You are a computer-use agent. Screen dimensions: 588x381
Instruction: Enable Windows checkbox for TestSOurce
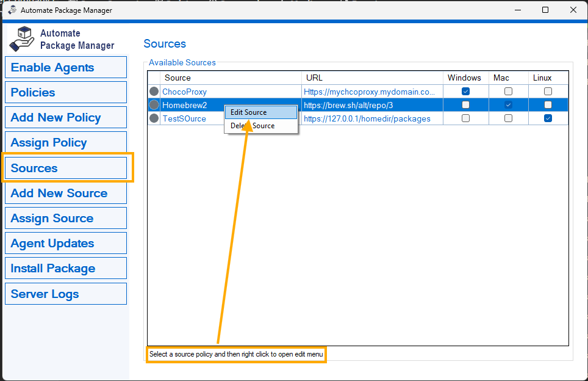click(x=465, y=118)
